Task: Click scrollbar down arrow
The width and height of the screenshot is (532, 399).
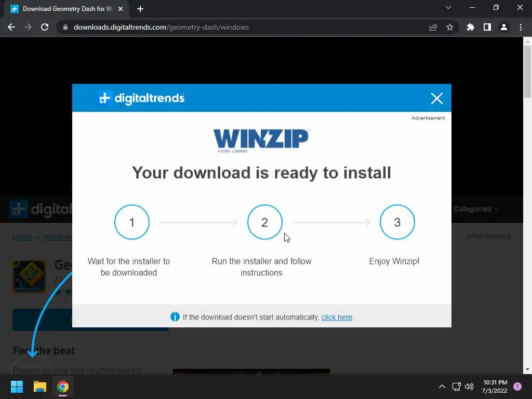Action: click(x=527, y=369)
